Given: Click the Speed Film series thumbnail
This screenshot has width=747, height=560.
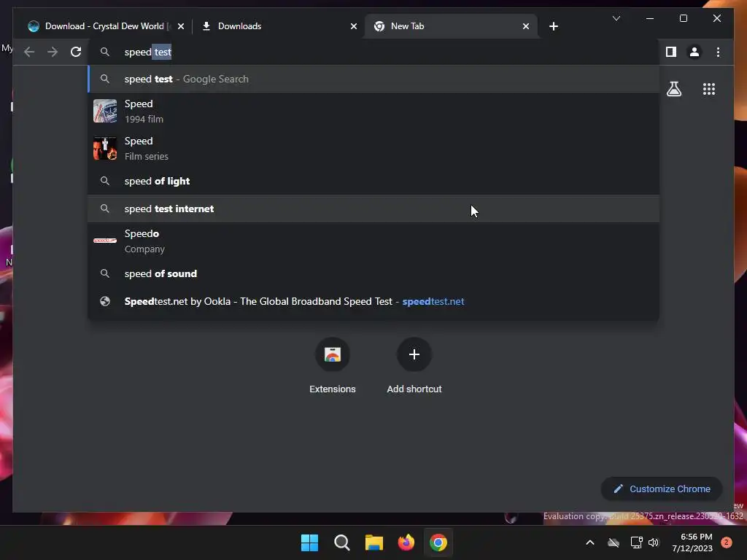Looking at the screenshot, I should [105, 148].
